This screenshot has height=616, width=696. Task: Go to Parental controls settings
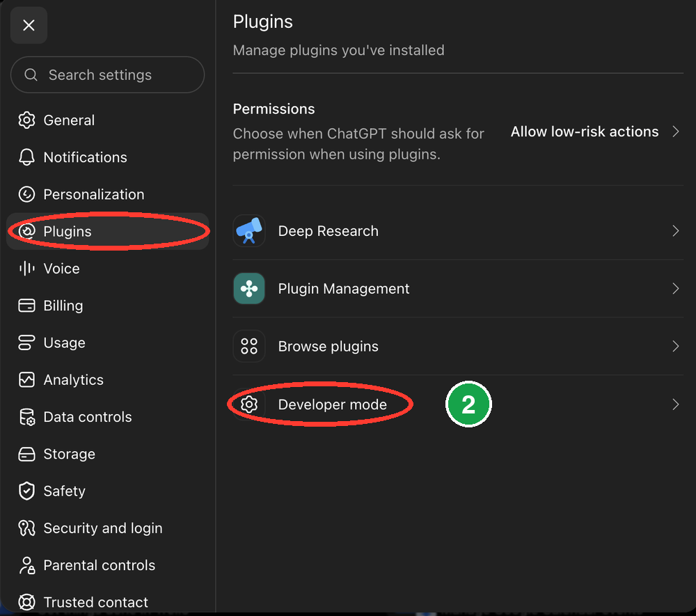click(x=107, y=565)
